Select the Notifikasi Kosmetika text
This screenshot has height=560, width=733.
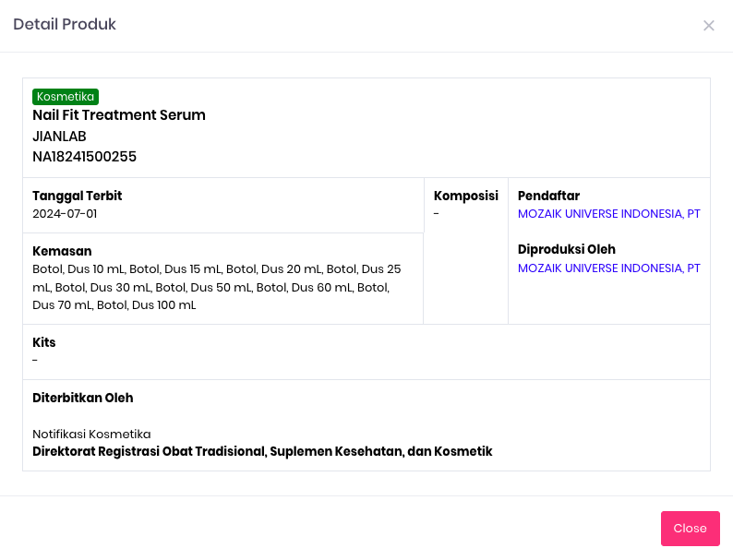pyautogui.click(x=91, y=434)
